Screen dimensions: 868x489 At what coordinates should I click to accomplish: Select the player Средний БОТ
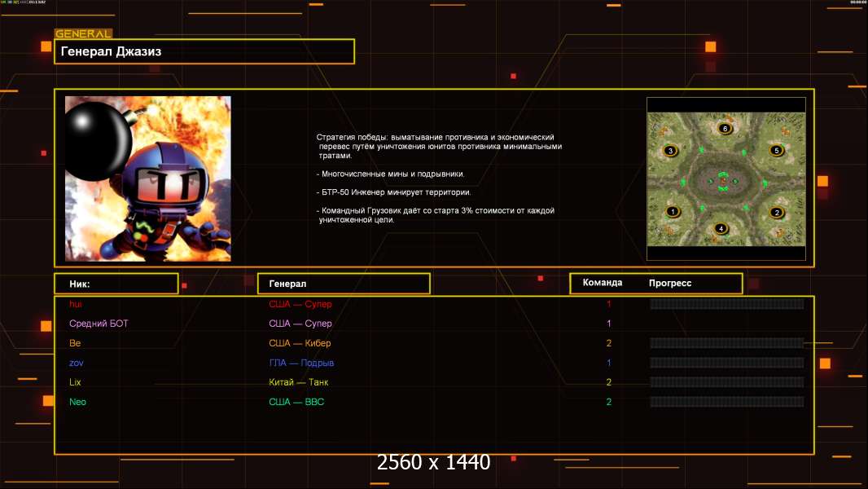(99, 324)
